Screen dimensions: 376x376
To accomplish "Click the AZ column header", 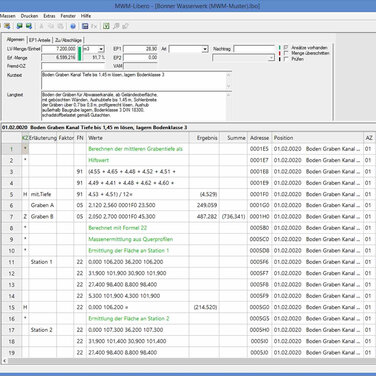I will coord(369,138).
